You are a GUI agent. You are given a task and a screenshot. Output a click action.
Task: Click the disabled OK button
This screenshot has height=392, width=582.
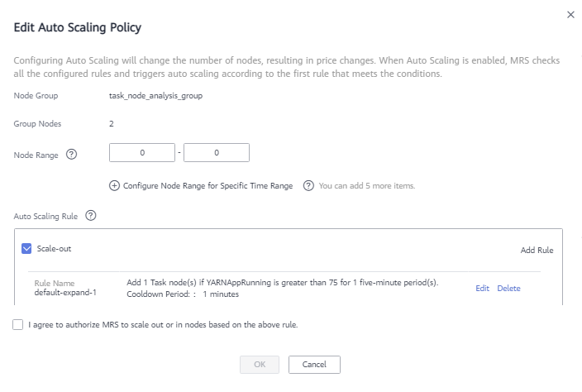tap(260, 365)
